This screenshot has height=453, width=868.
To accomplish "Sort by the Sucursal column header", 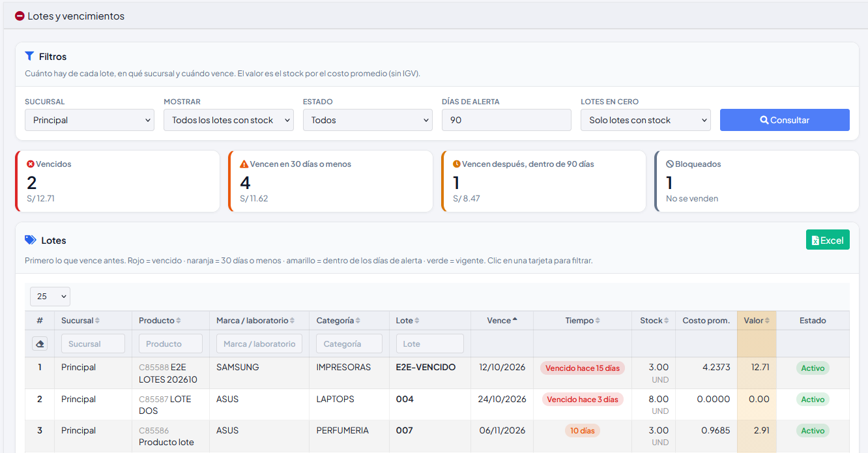I will (93, 321).
